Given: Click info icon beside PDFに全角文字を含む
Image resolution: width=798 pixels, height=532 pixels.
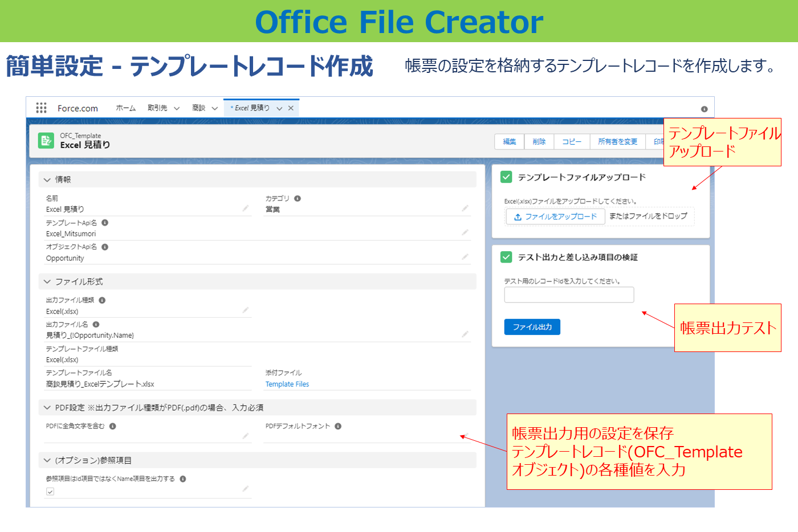Looking at the screenshot, I should [x=113, y=426].
